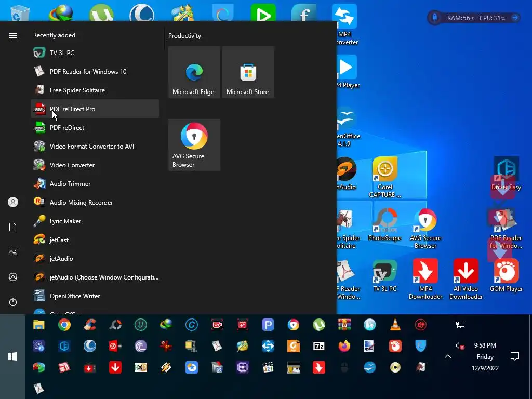Launch Media Player Classic 321 taskbar icon
Viewport: 532px width, 399px height.
268,367
